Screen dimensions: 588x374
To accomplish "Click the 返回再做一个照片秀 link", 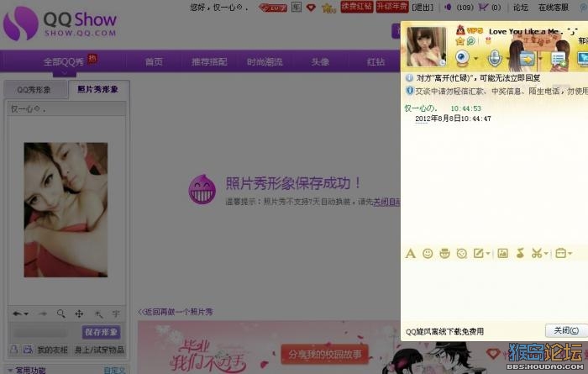I will (x=176, y=312).
